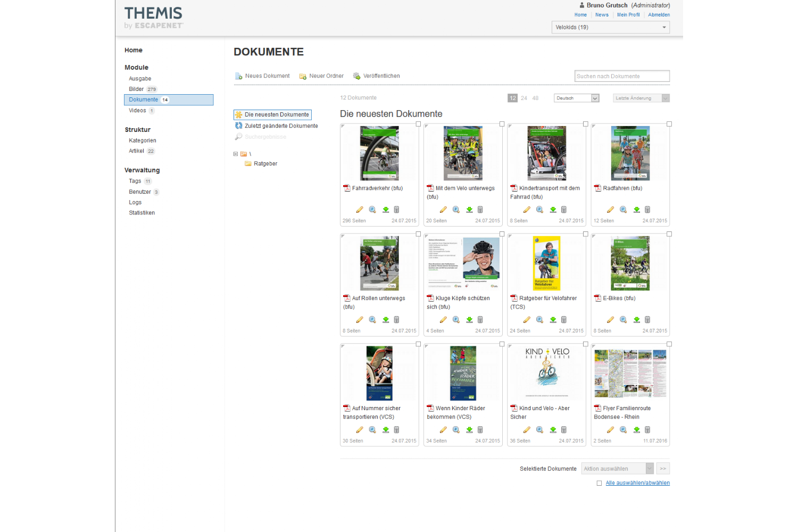Tick the checkbox on the Fahrradverkehr card
This screenshot has height=532, width=798.
pos(418,124)
